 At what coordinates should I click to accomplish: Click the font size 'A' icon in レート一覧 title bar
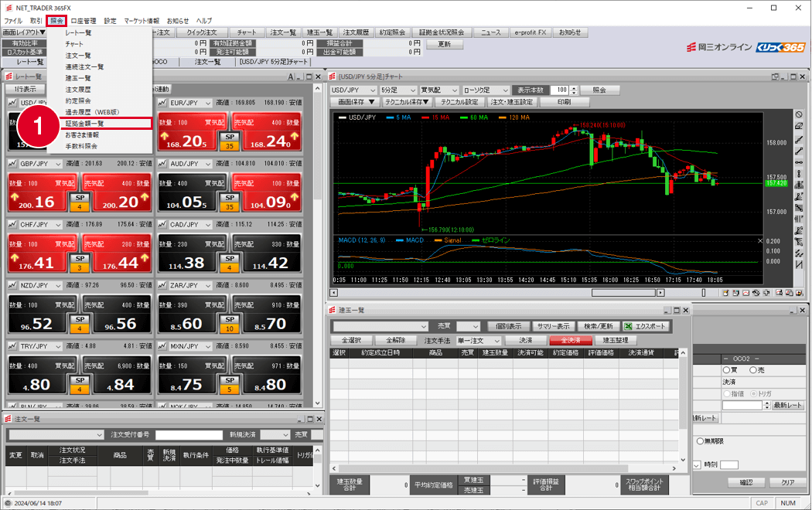pos(291,77)
